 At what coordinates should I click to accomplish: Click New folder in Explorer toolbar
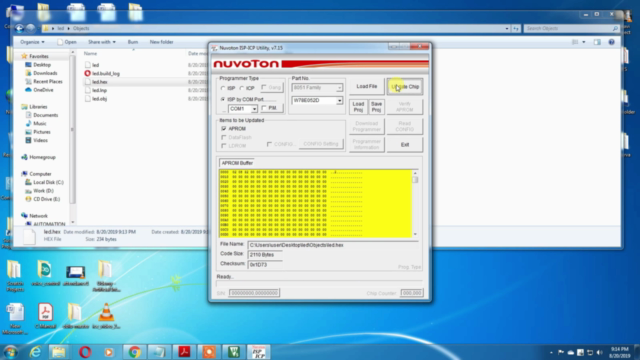(161, 42)
